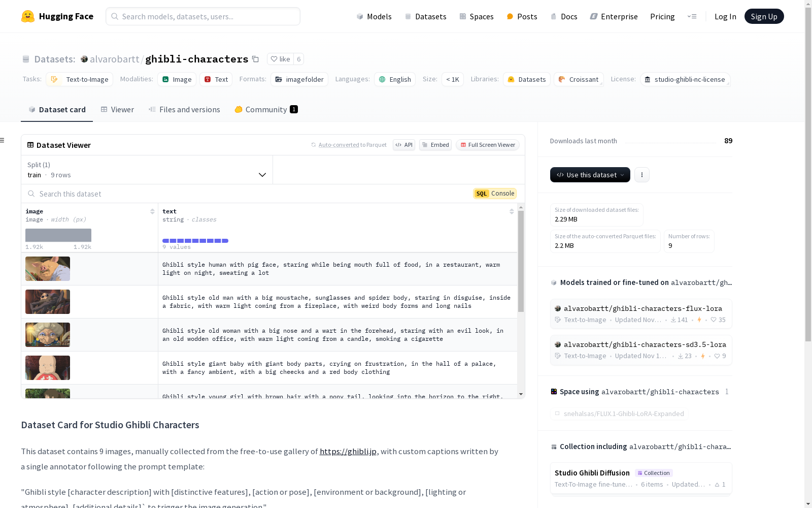Click the Image modality tag
The width and height of the screenshot is (812, 508).
pos(177,79)
